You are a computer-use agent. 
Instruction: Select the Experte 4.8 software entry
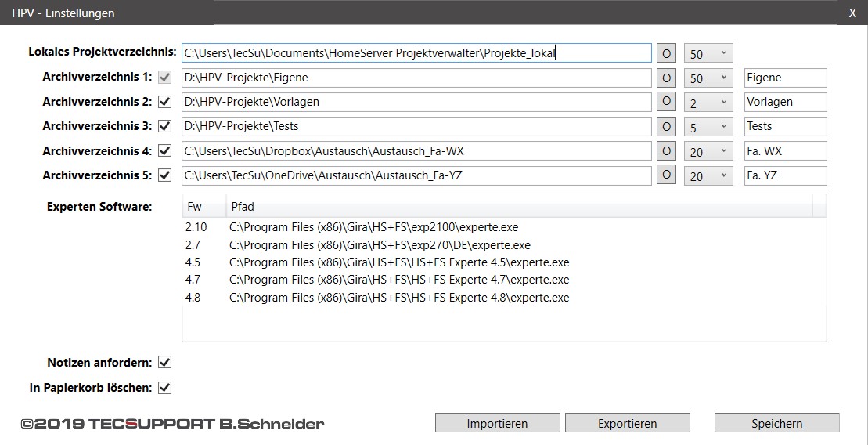click(x=504, y=298)
